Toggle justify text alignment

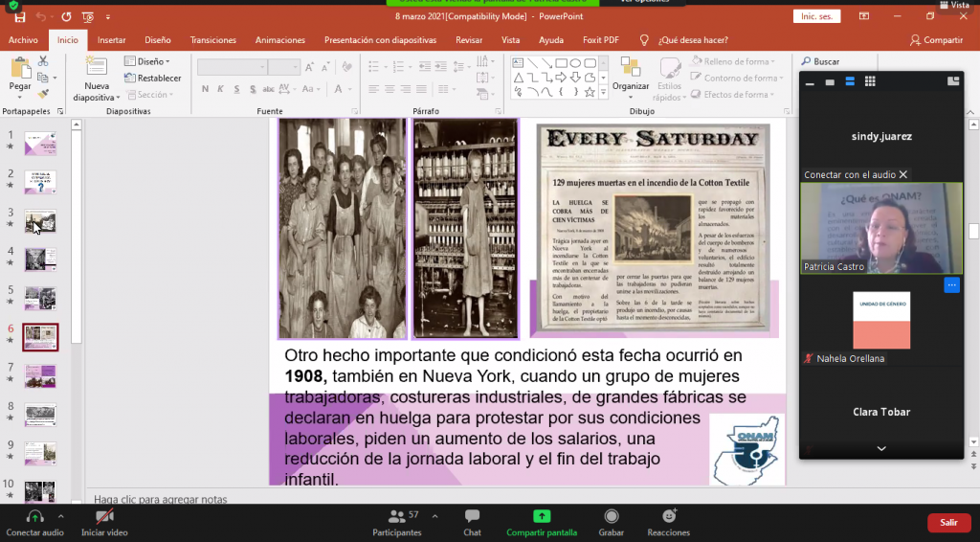coord(422,89)
